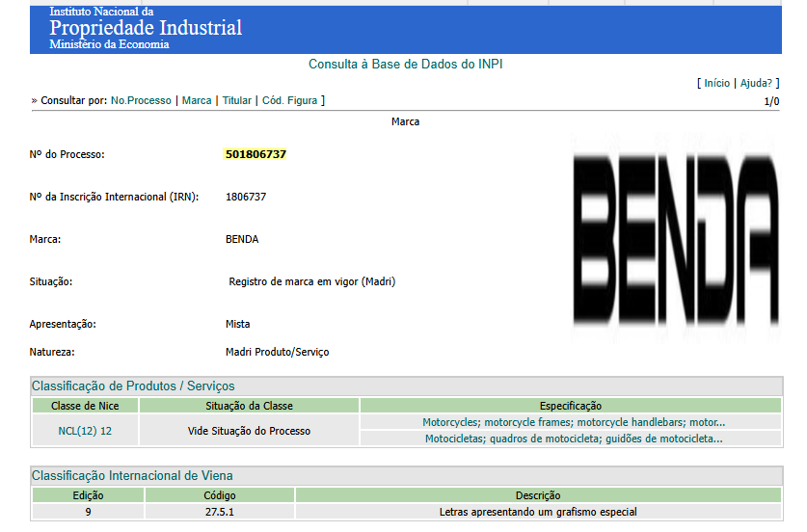This screenshot has width=807, height=532.
Task: Click 'Consulta à Base de Dados do INPI' title
Action: 405,65
